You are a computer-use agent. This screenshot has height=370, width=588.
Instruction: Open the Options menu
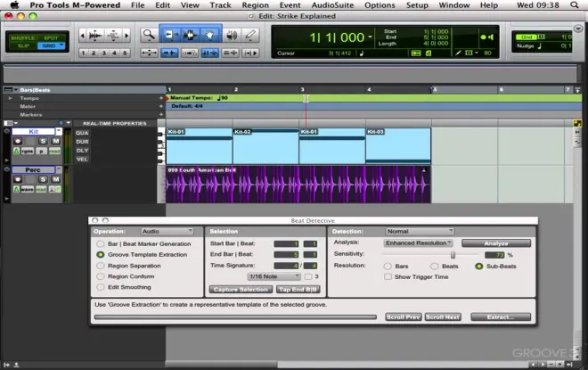click(380, 5)
